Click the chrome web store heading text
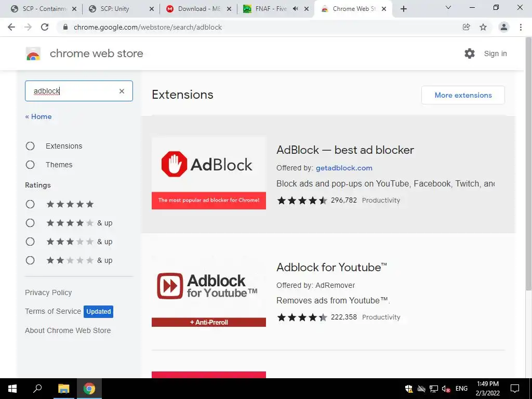Screen dimensions: 532x399 point(96,54)
